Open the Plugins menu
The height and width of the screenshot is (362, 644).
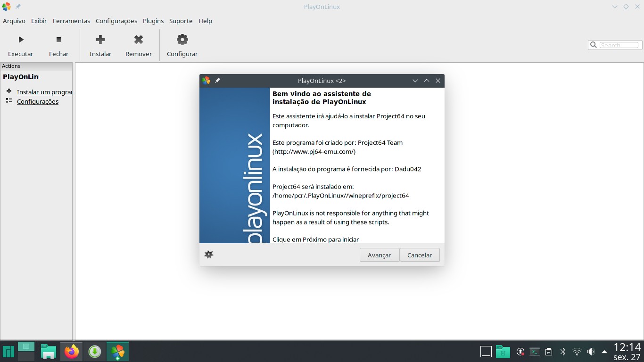153,21
